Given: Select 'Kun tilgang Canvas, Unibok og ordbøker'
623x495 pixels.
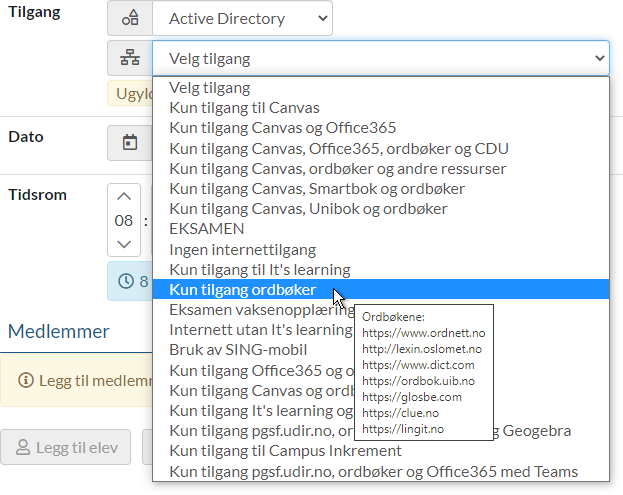Looking at the screenshot, I should (308, 209).
